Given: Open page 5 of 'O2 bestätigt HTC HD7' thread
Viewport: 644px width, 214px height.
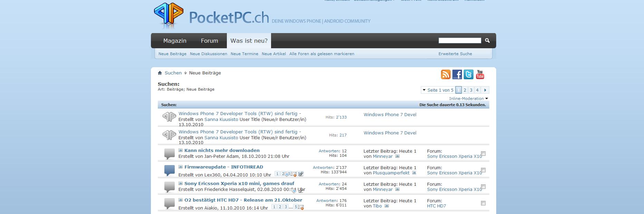Looking at the screenshot, I should coord(296,207).
